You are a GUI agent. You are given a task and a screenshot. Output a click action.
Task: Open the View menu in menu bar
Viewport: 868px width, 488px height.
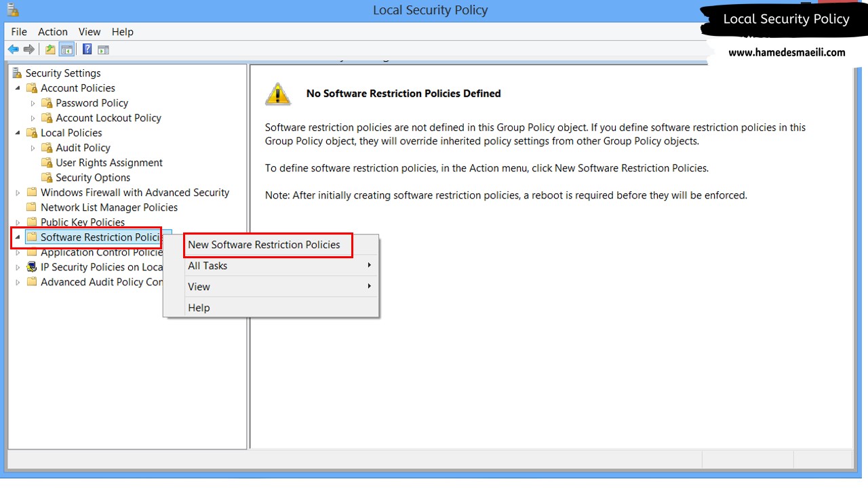(90, 32)
